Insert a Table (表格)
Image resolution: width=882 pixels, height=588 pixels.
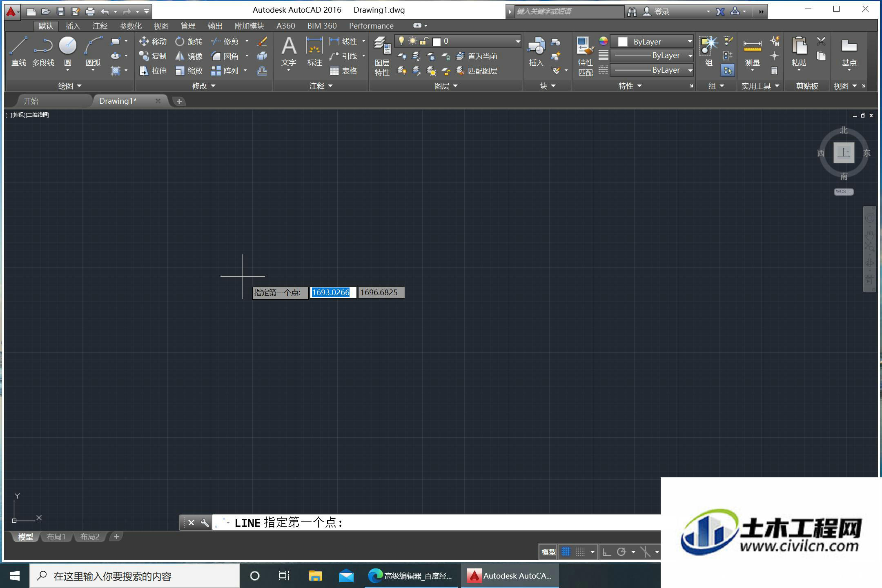point(343,71)
